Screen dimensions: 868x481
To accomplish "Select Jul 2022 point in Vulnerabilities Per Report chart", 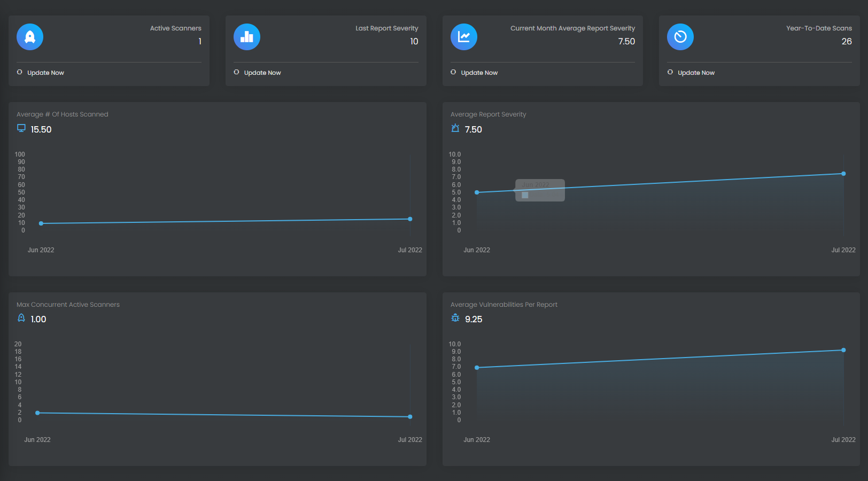I will click(843, 350).
